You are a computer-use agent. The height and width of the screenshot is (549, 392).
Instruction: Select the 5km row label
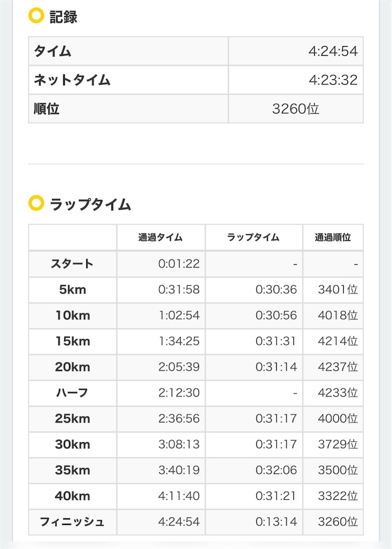click(x=72, y=290)
